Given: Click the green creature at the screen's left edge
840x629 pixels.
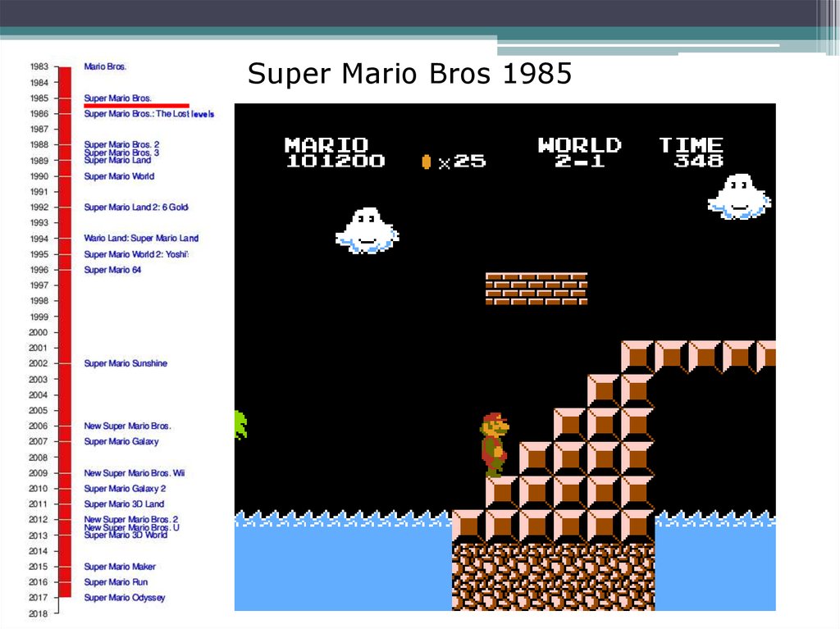Looking at the screenshot, I should tap(240, 425).
